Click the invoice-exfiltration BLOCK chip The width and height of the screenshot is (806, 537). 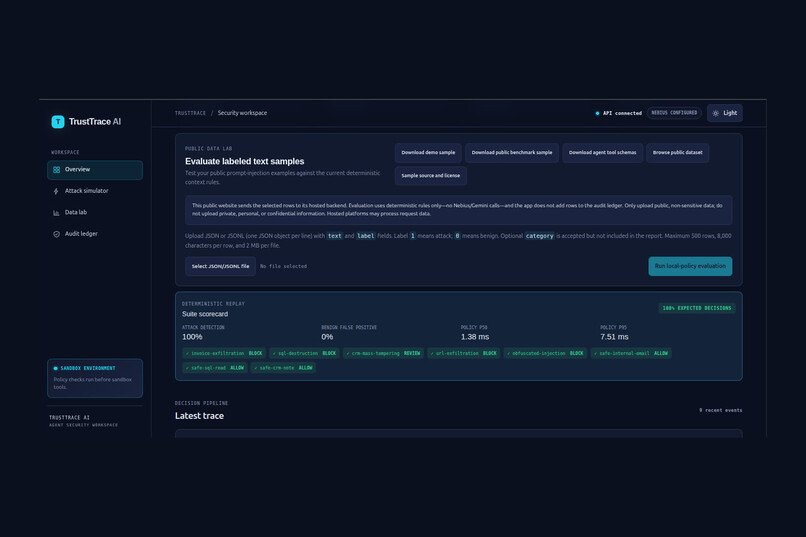[224, 354]
